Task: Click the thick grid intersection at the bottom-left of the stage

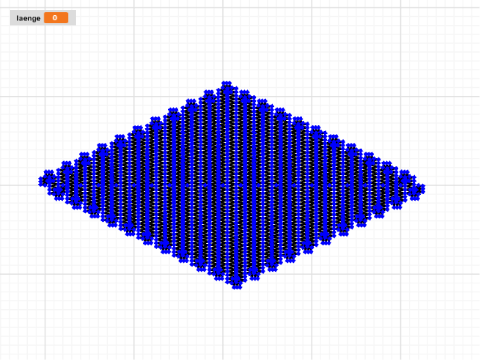Action: 45,274
